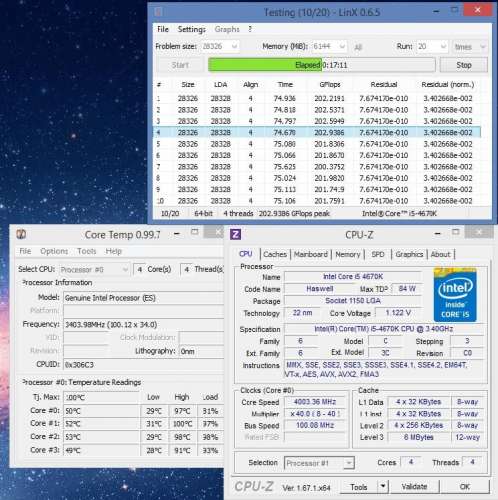This screenshot has width=498, height=500.
Task: Minimize the Core Temp window
Action: (x=177, y=234)
